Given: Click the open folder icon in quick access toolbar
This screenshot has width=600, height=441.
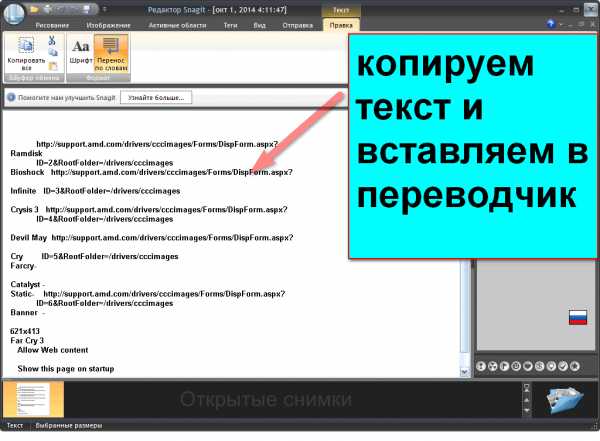Looking at the screenshot, I should click(x=34, y=9).
